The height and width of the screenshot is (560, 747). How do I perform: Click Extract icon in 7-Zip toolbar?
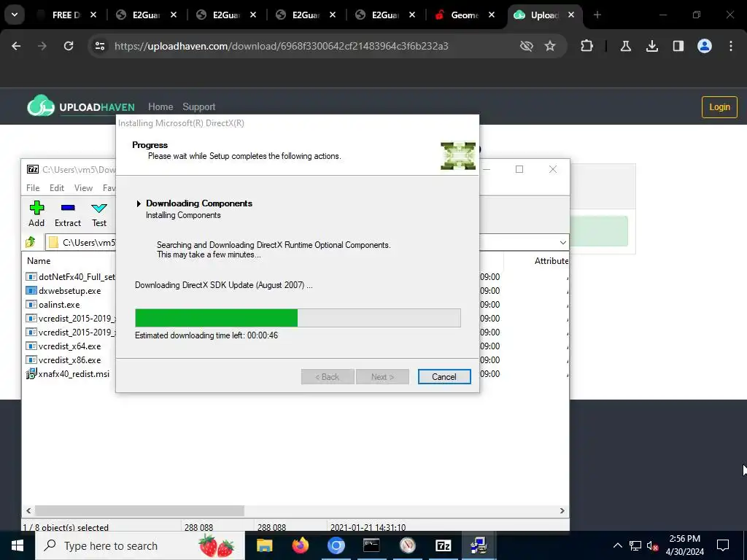68,214
